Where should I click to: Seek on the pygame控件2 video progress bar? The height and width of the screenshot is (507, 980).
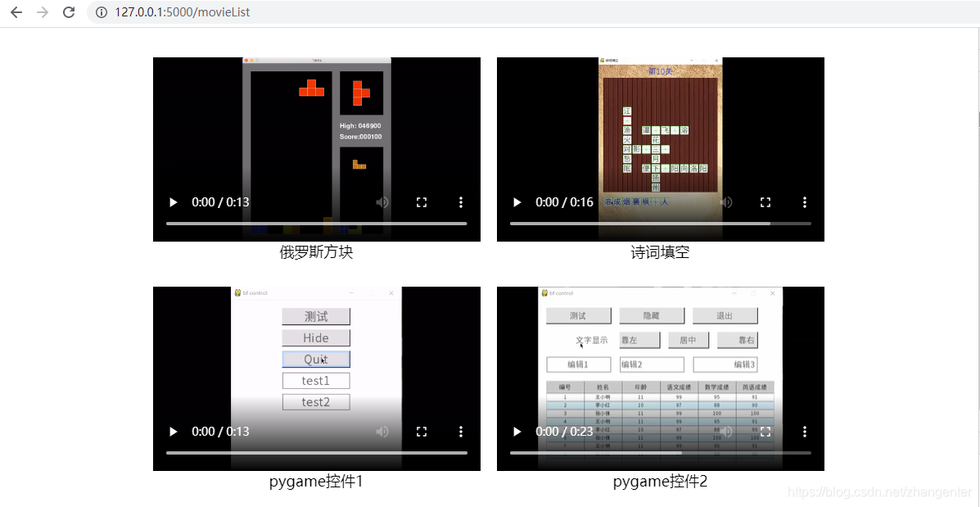tap(660, 453)
